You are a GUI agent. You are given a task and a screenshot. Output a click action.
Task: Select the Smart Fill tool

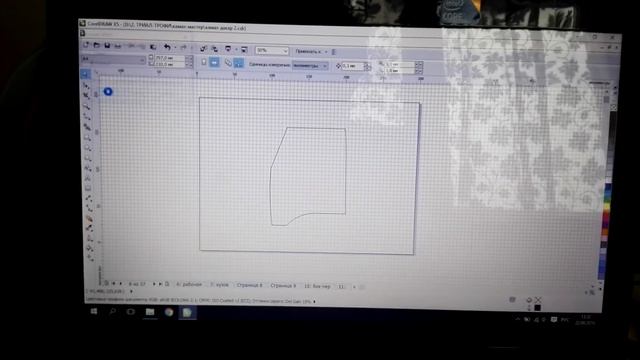click(88, 127)
